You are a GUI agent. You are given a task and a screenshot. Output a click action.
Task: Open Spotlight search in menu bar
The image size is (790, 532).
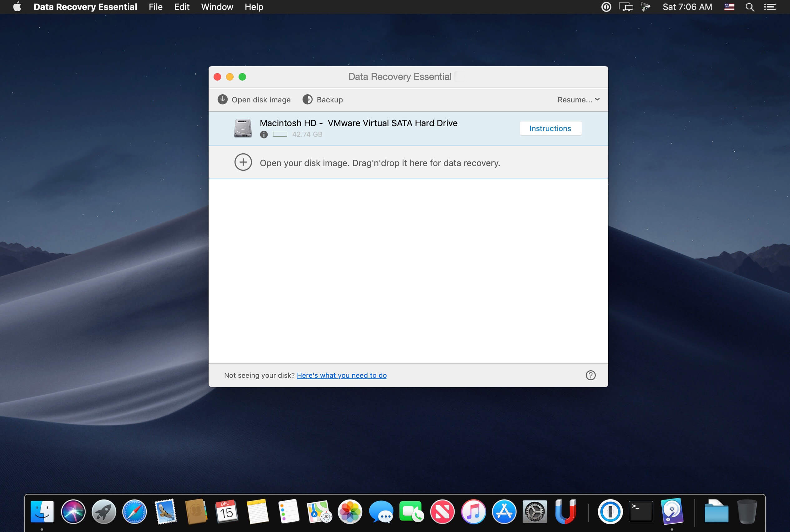pyautogui.click(x=750, y=7)
